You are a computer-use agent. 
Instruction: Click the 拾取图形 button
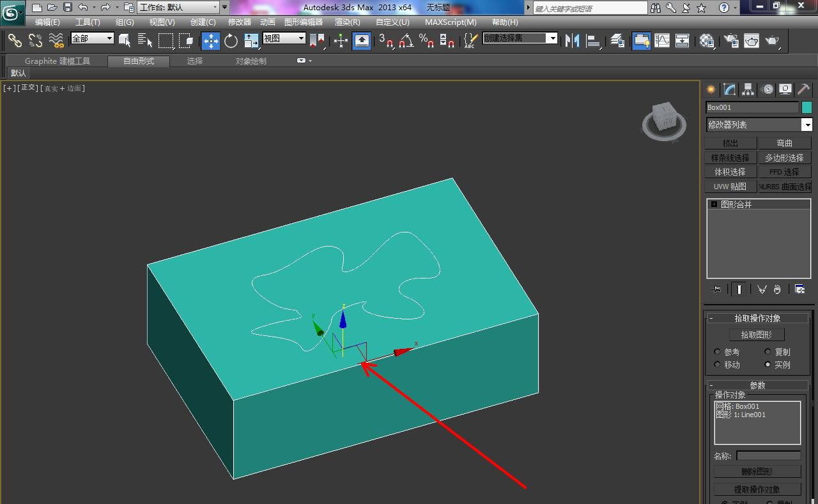coord(757,335)
